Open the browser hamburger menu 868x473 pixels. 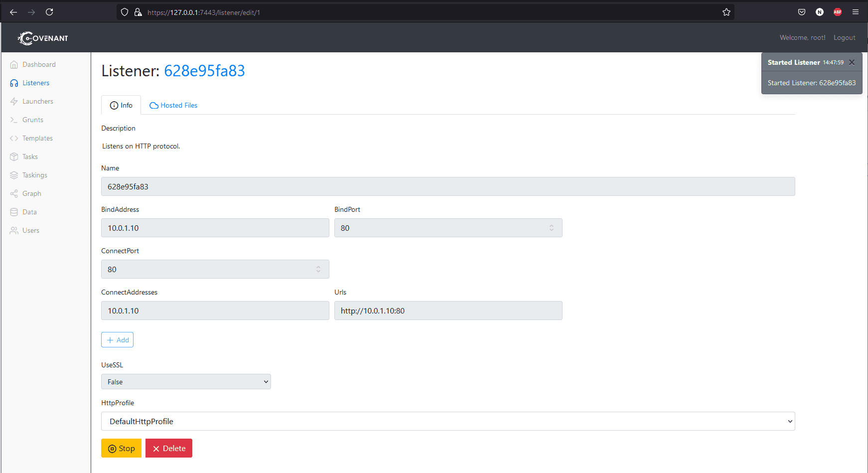(856, 12)
